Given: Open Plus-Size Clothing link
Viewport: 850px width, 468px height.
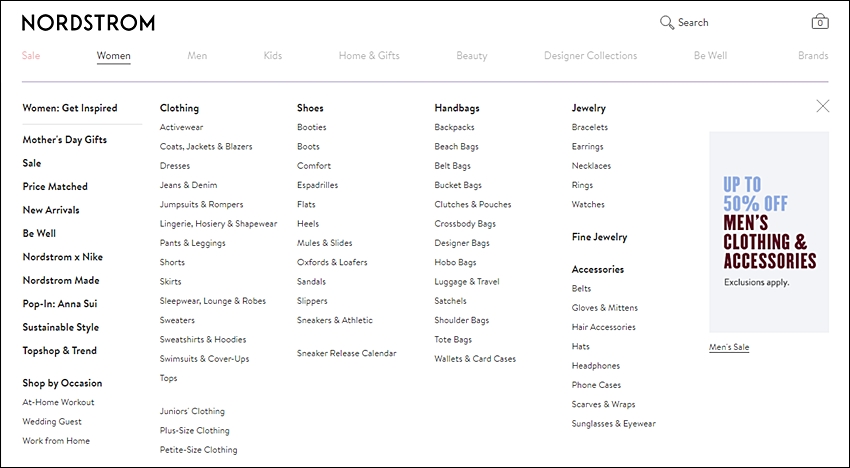Looking at the screenshot, I should pyautogui.click(x=194, y=431).
